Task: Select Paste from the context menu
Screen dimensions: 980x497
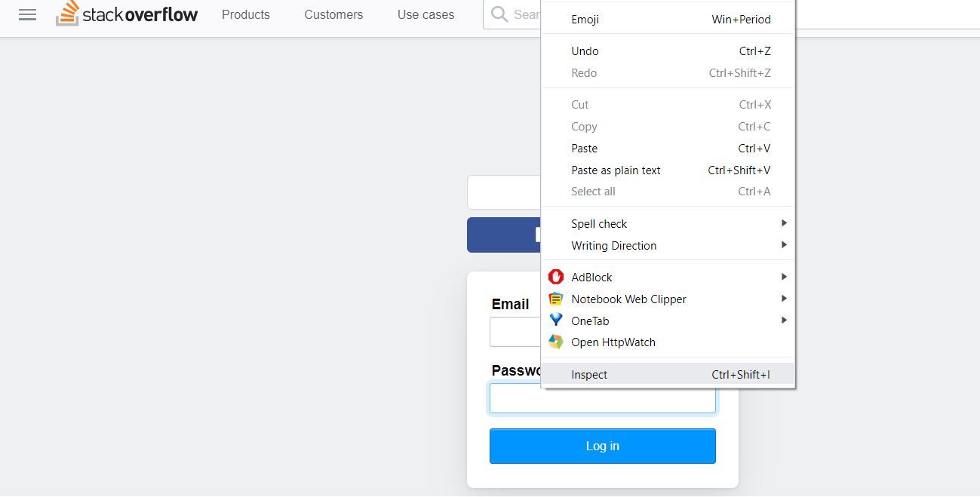Action: [x=584, y=149]
